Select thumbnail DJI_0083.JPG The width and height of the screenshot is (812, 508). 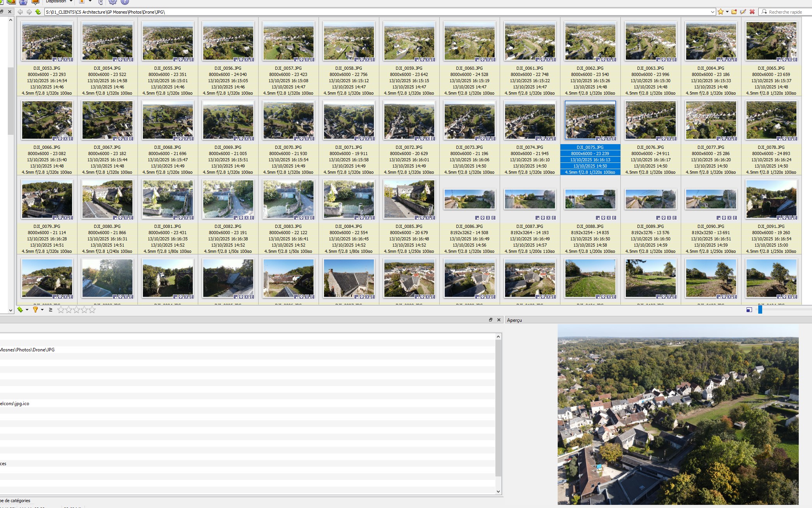(x=289, y=199)
